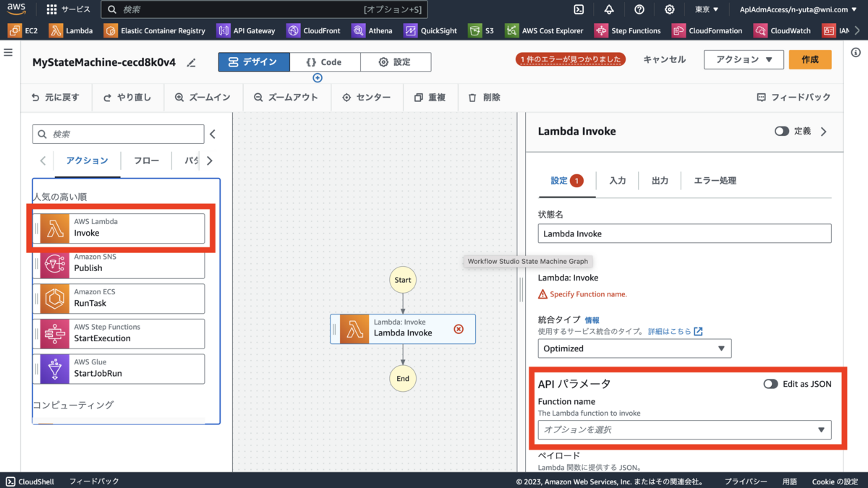Select the Start node on canvas
This screenshot has height=488, width=868.
point(403,280)
